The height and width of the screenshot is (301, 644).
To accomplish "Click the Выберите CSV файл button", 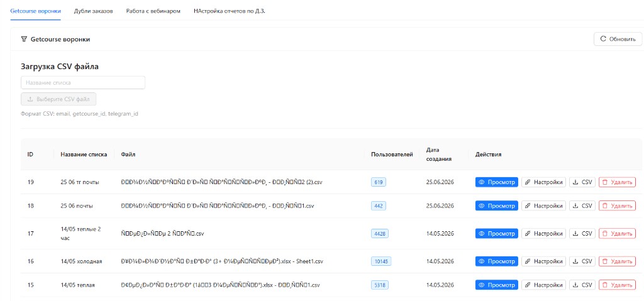I will point(58,99).
